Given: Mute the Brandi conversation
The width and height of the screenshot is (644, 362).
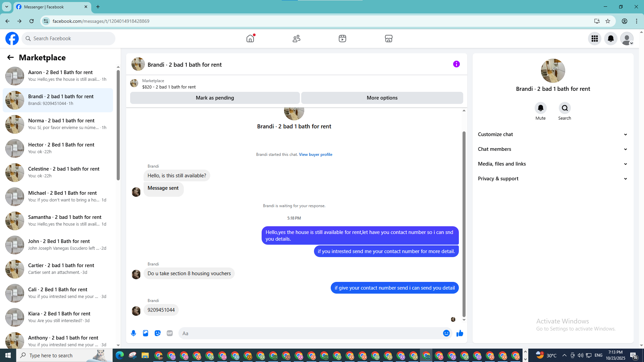Looking at the screenshot, I should [x=540, y=108].
